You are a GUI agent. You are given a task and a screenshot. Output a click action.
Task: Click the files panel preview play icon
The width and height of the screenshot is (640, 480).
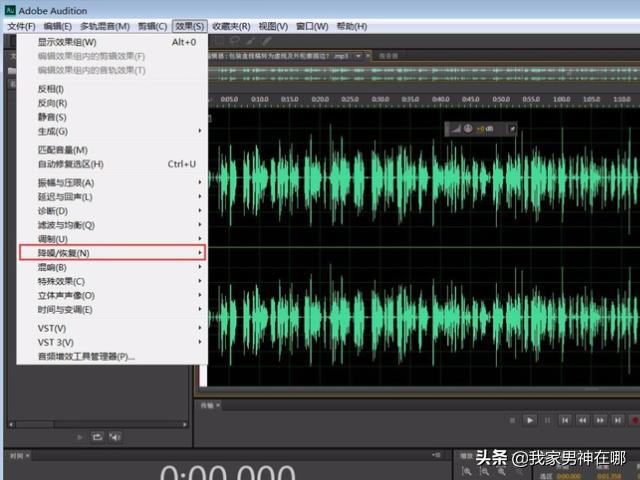click(81, 437)
